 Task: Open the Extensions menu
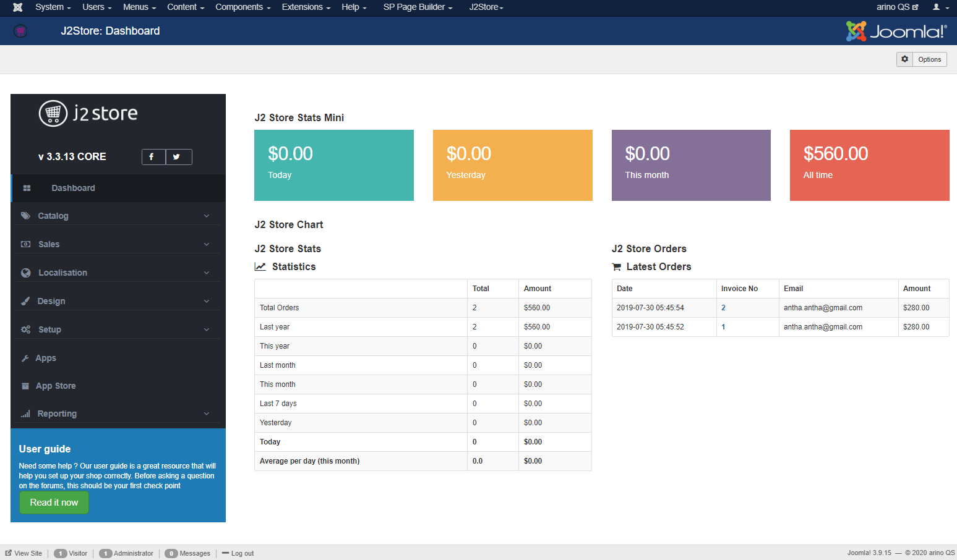point(306,7)
